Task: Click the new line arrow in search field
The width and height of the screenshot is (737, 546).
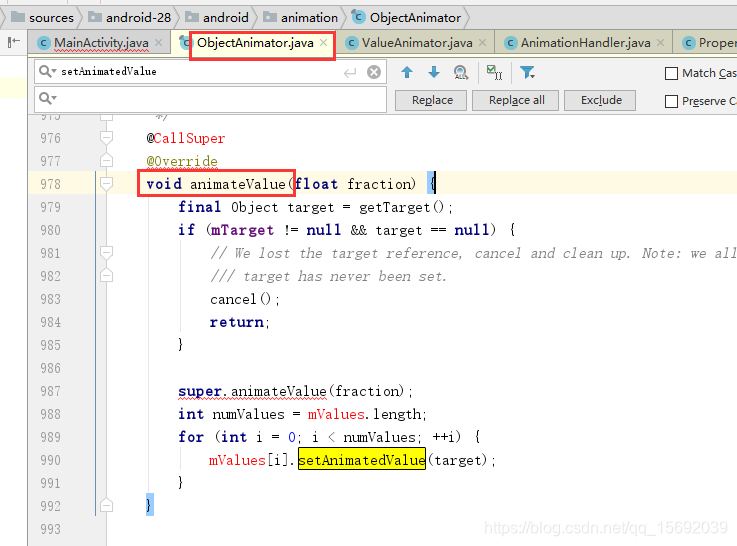Action: coord(350,72)
